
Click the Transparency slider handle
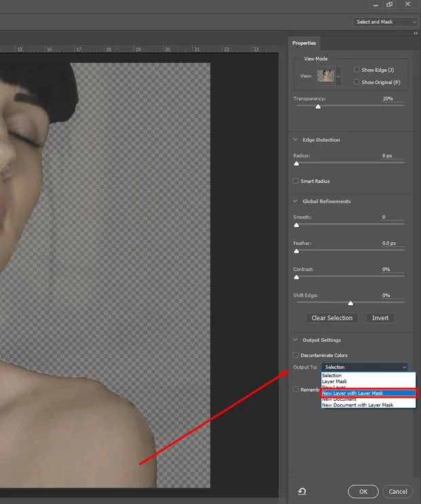click(x=318, y=106)
